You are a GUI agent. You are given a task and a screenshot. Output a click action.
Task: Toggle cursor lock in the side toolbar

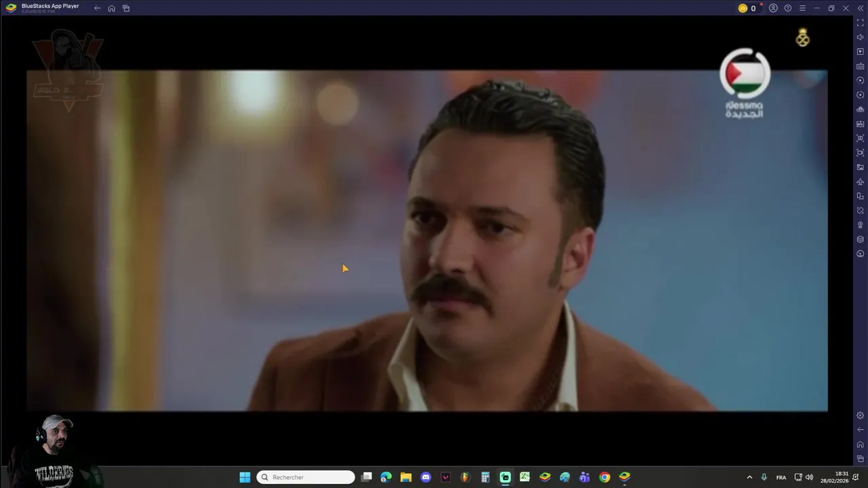tap(861, 52)
